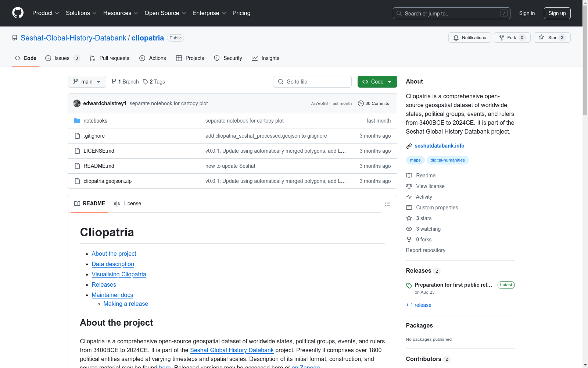Fork this repository

coord(512,38)
